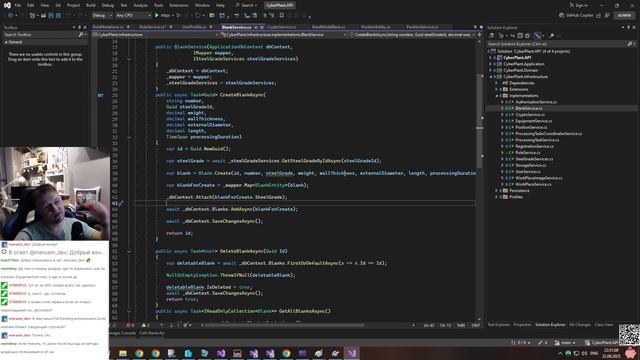Close the Toolbox panel

coord(85,27)
